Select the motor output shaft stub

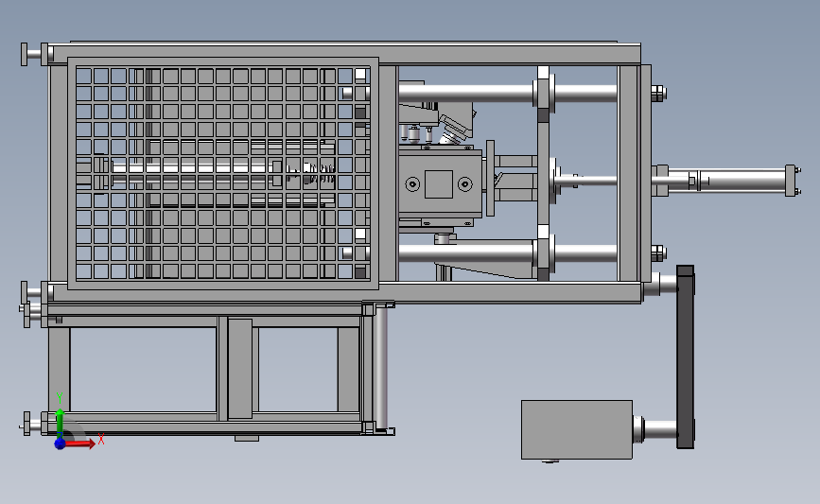click(x=655, y=429)
